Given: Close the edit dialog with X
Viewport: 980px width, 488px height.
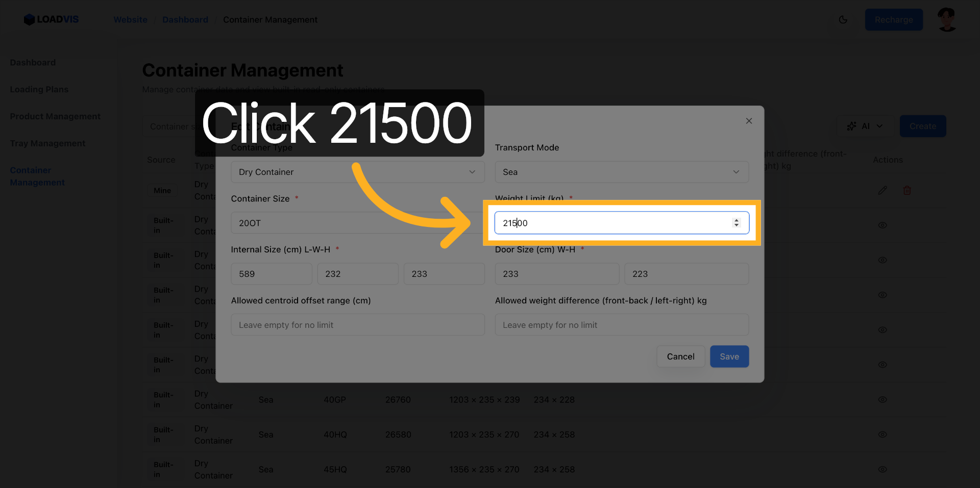Looking at the screenshot, I should 749,121.
